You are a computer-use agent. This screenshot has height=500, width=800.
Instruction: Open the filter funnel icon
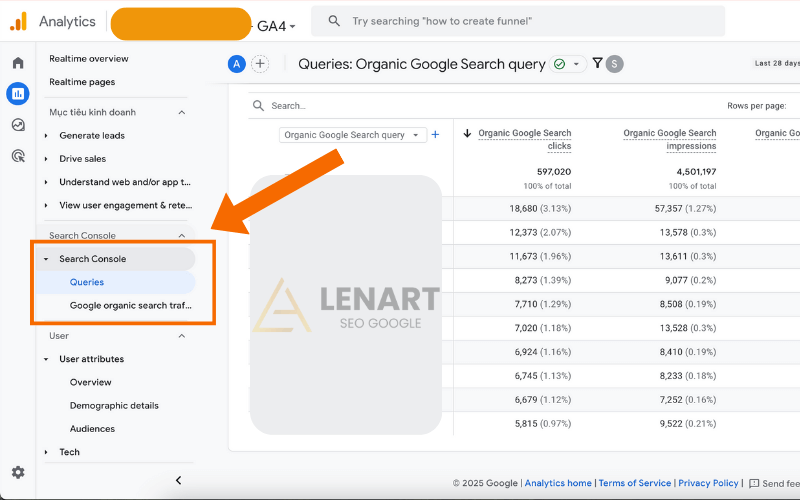(x=597, y=63)
